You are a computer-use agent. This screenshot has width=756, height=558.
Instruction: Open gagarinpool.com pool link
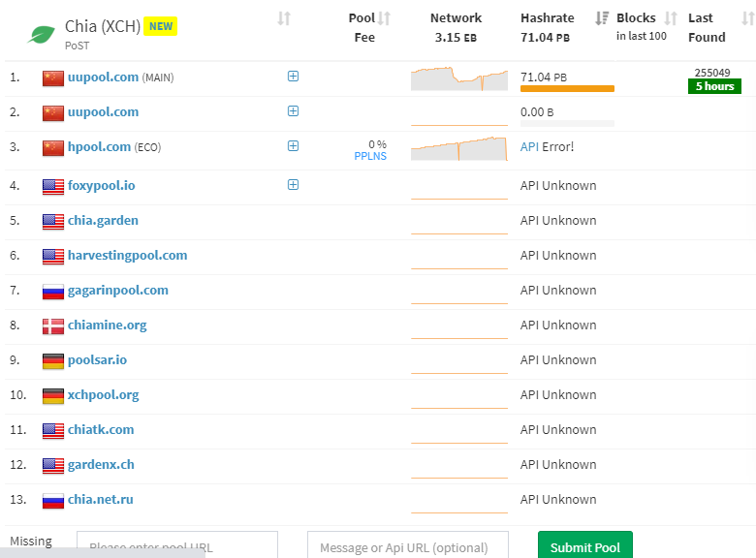118,291
